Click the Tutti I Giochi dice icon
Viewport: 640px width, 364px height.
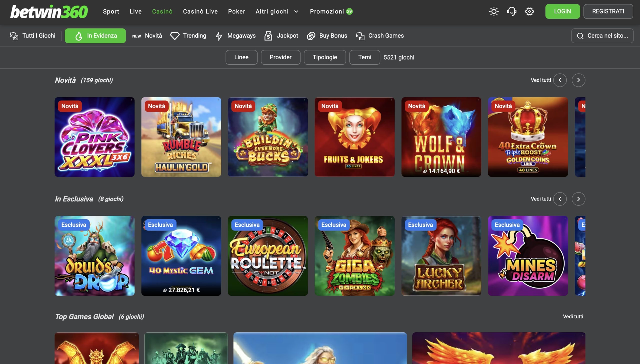(14, 36)
